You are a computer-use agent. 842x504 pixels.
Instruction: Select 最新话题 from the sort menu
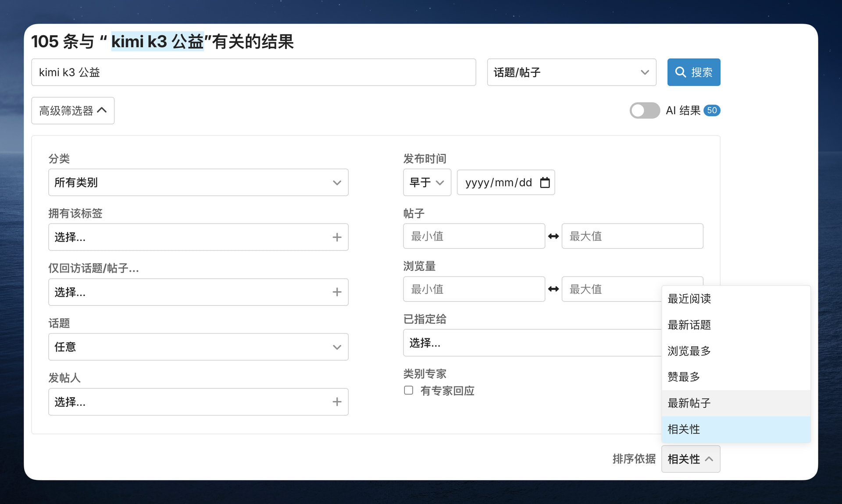(x=736, y=325)
